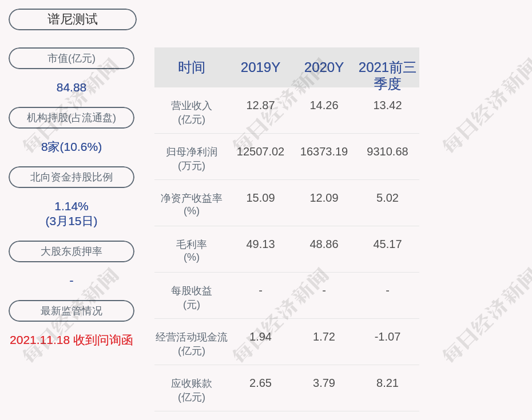Select the 最新监管情况 pill
The image size is (532, 420).
pos(72,311)
